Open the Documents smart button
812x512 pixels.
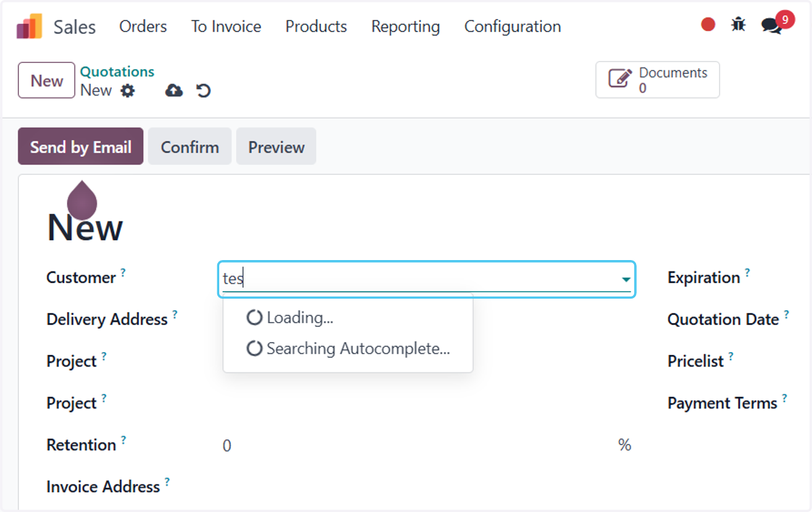click(657, 80)
